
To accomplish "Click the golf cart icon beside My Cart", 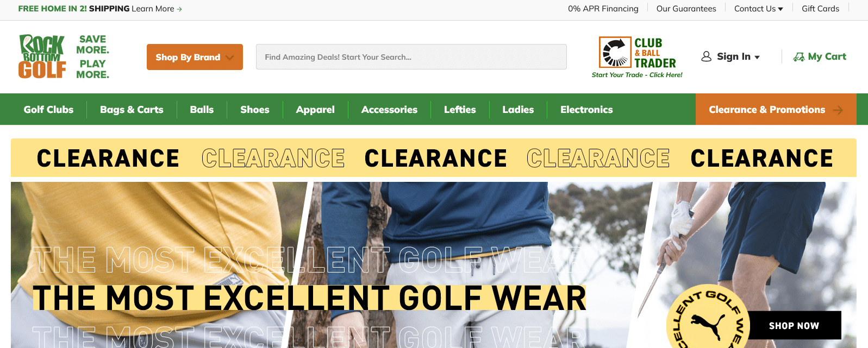I will click(798, 56).
